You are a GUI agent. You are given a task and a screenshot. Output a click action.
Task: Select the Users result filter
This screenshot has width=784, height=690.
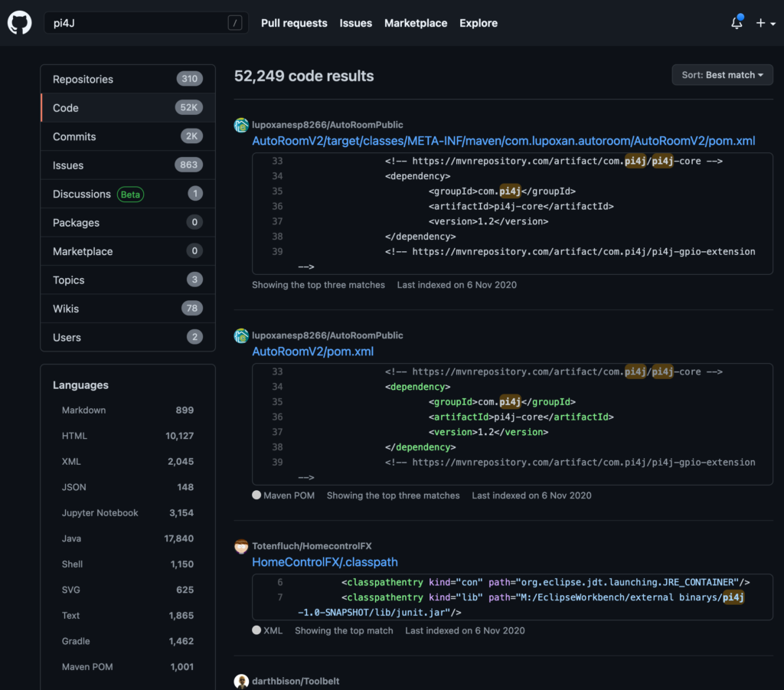point(128,337)
